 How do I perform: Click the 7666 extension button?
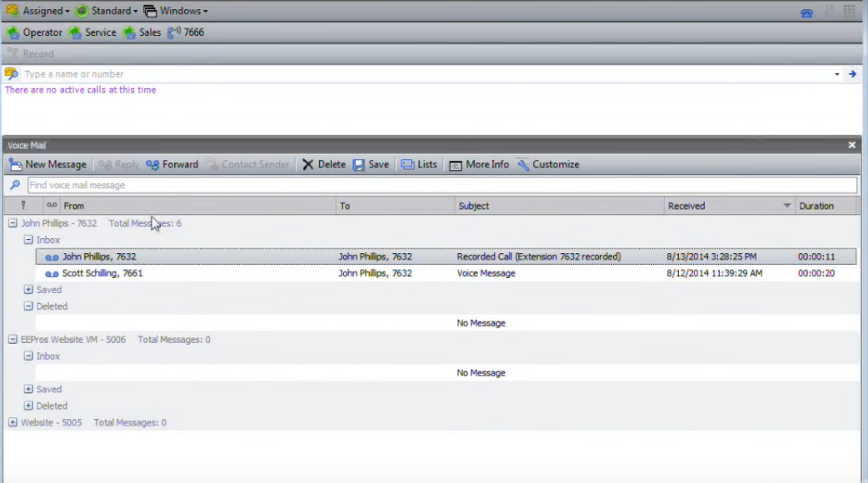[x=186, y=32]
